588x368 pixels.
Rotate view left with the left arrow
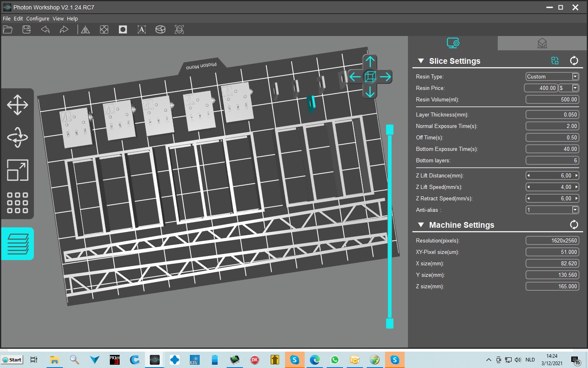click(355, 76)
